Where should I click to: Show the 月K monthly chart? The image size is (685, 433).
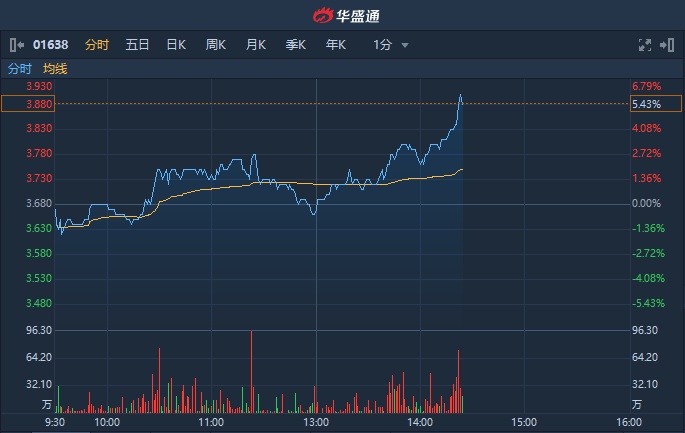[255, 45]
